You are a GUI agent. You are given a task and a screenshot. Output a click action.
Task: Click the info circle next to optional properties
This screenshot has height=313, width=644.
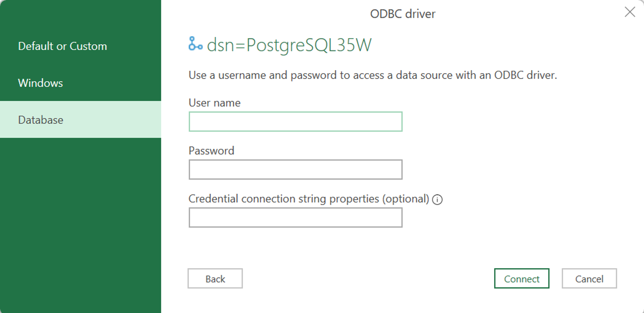pos(437,199)
